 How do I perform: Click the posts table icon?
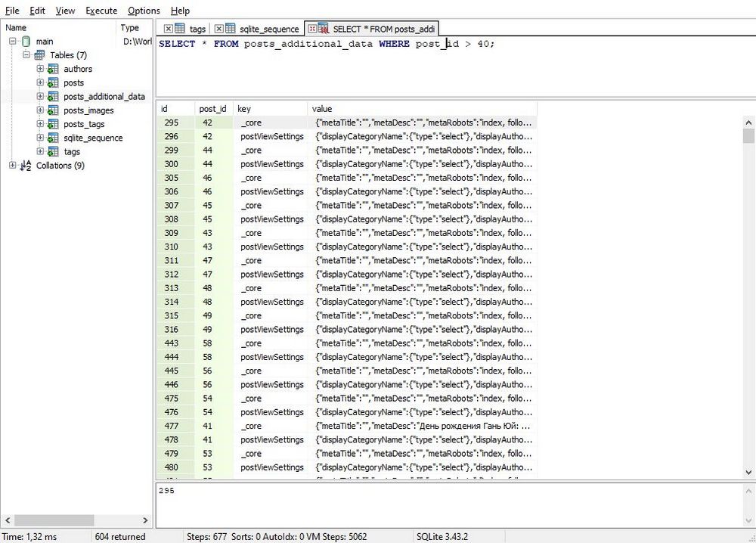point(53,83)
